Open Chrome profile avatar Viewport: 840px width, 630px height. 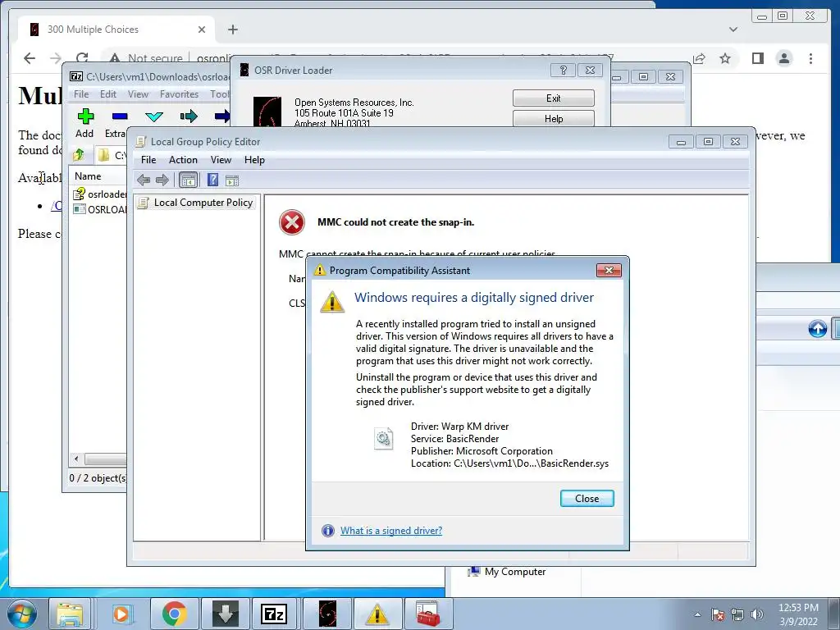[x=783, y=58]
